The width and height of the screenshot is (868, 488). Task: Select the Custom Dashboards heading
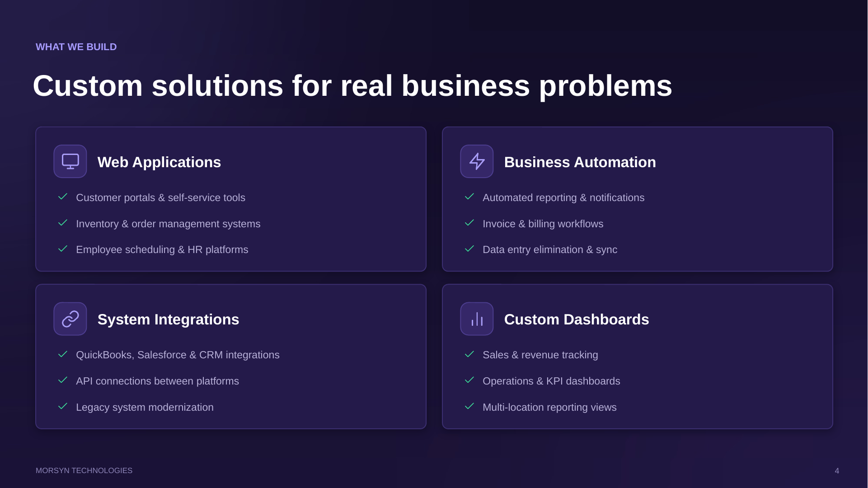click(576, 319)
